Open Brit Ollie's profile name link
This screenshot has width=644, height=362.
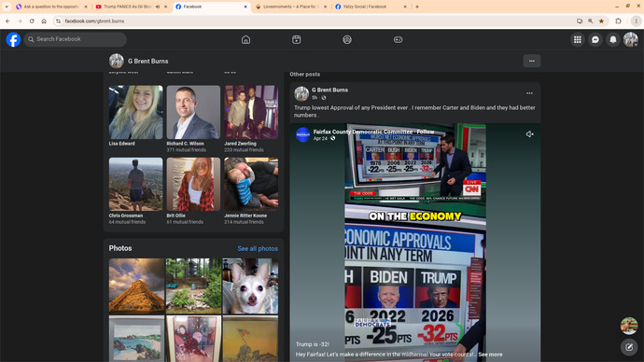(175, 216)
